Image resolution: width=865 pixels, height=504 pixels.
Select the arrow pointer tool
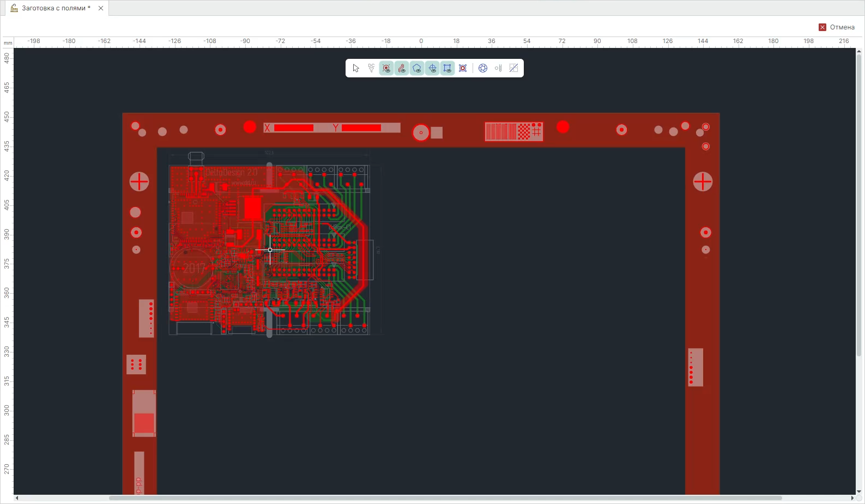pyautogui.click(x=356, y=68)
